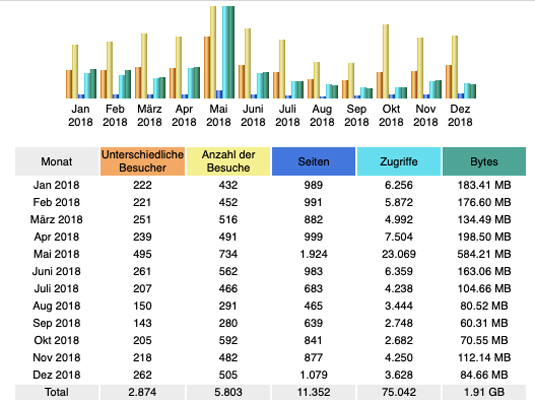Screen dimensions: 535x404
Task: Click the tall Mai 2018 cyan bar
Action: coord(225,52)
